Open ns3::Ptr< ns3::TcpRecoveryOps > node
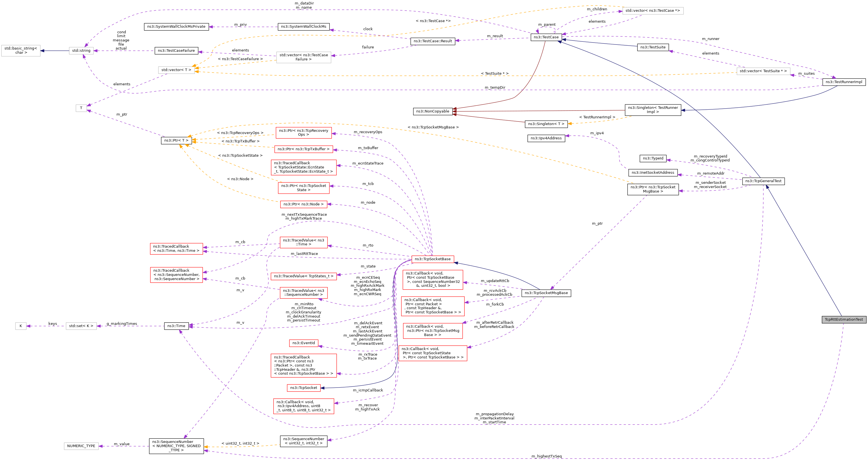The width and height of the screenshot is (868, 460). point(303,133)
